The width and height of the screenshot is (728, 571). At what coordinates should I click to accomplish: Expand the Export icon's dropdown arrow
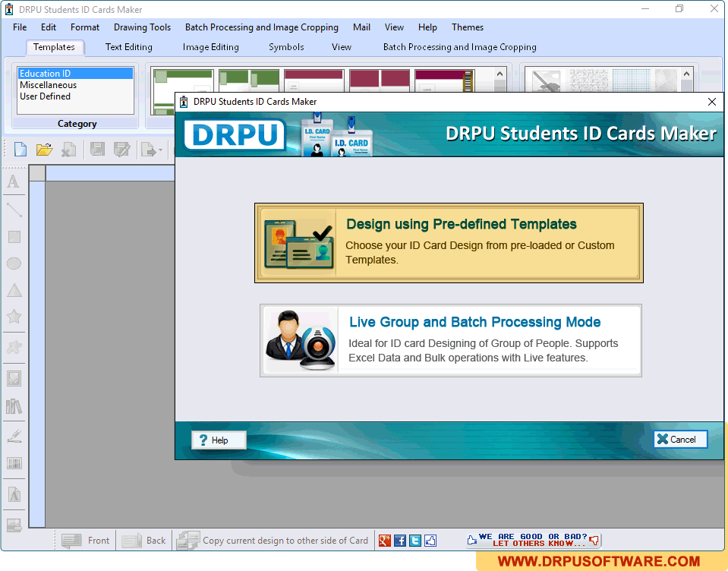(161, 150)
